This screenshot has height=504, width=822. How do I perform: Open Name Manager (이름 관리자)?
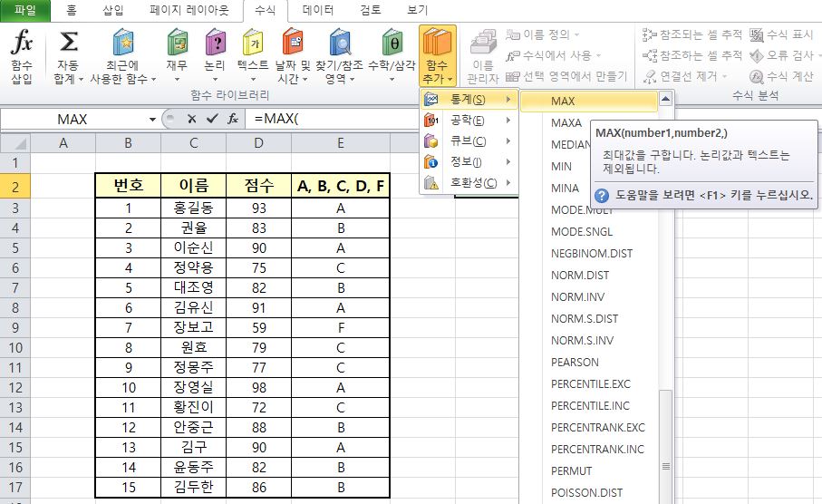[483, 55]
